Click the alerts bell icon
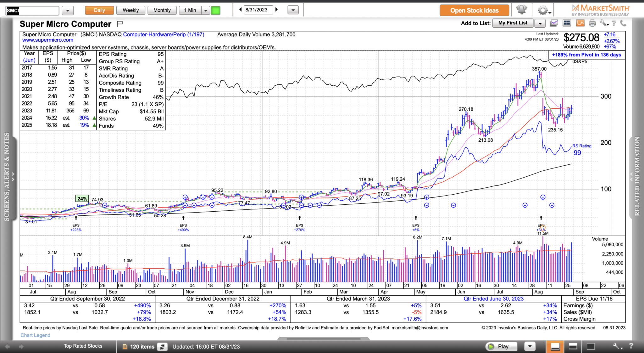The width and height of the screenshot is (644, 353). pyautogui.click(x=521, y=10)
